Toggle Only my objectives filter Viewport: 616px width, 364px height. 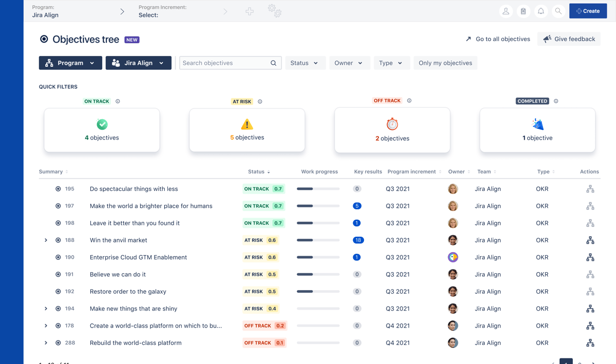tap(445, 63)
